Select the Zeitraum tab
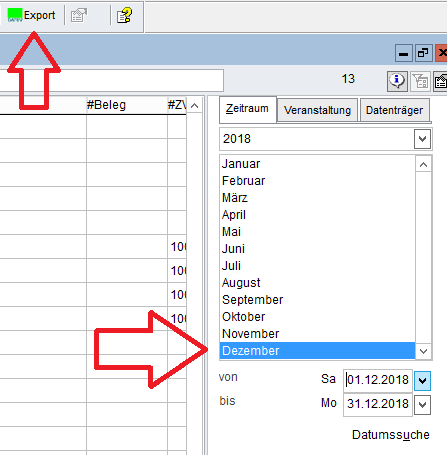This screenshot has height=455, width=447. tap(247, 109)
